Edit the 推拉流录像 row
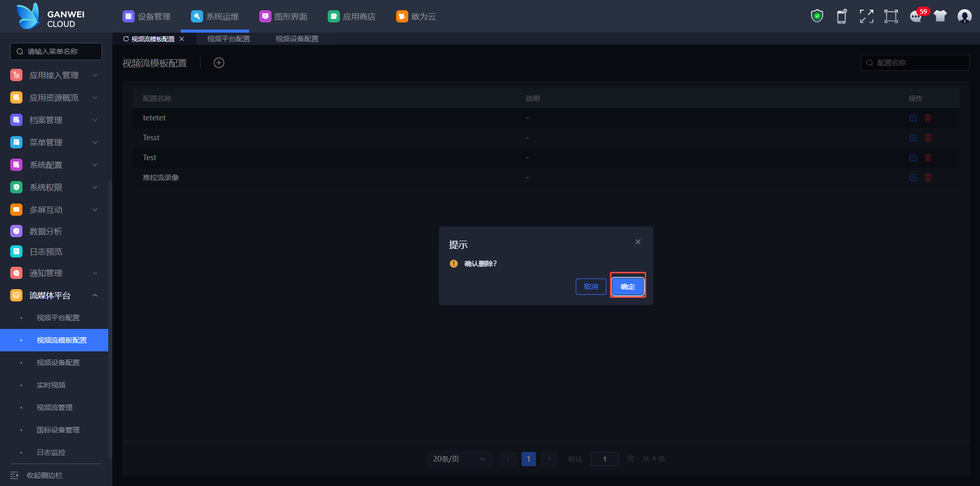 (x=913, y=177)
